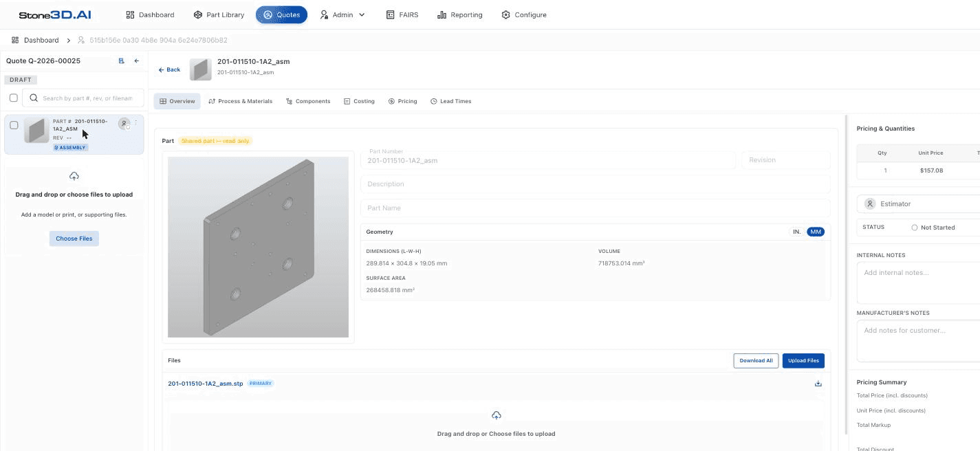Expand the Admin dropdown menu
980x451 pixels.
[342, 14]
